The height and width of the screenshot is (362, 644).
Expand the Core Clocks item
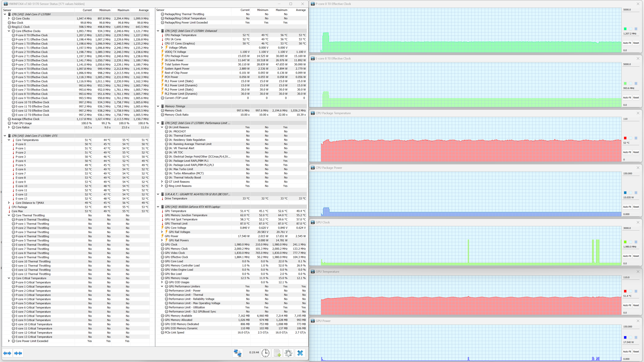(9, 18)
